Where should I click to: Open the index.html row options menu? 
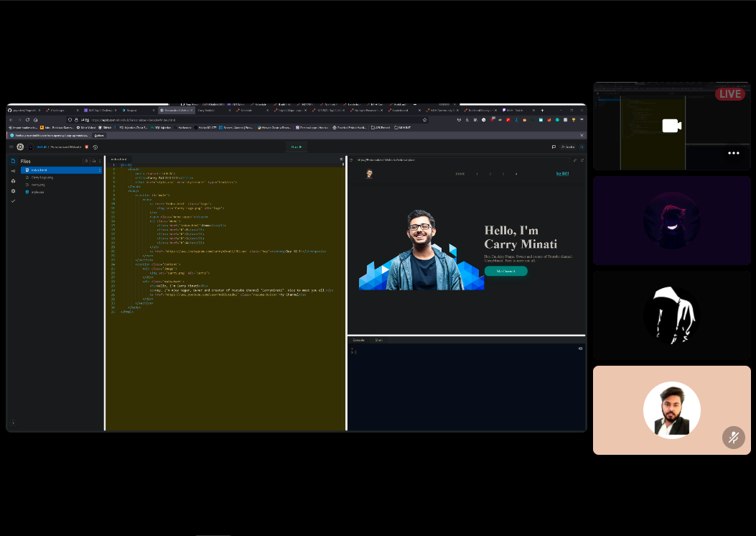click(x=100, y=170)
